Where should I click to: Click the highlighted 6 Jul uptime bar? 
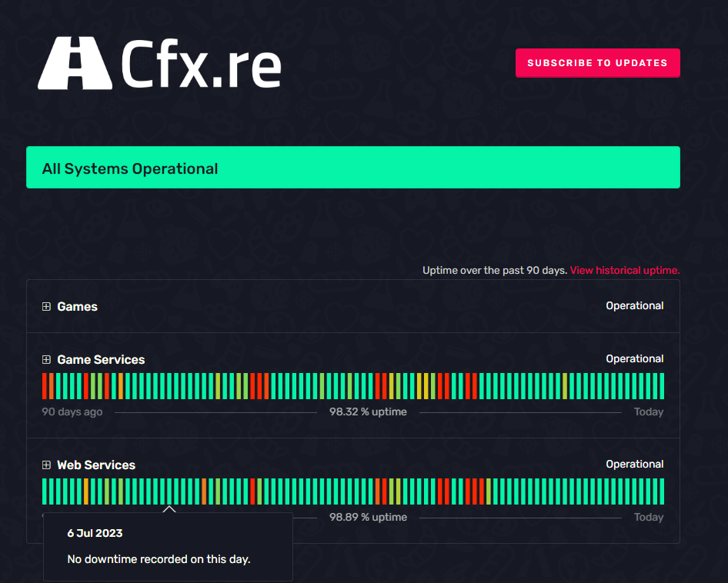coord(169,490)
